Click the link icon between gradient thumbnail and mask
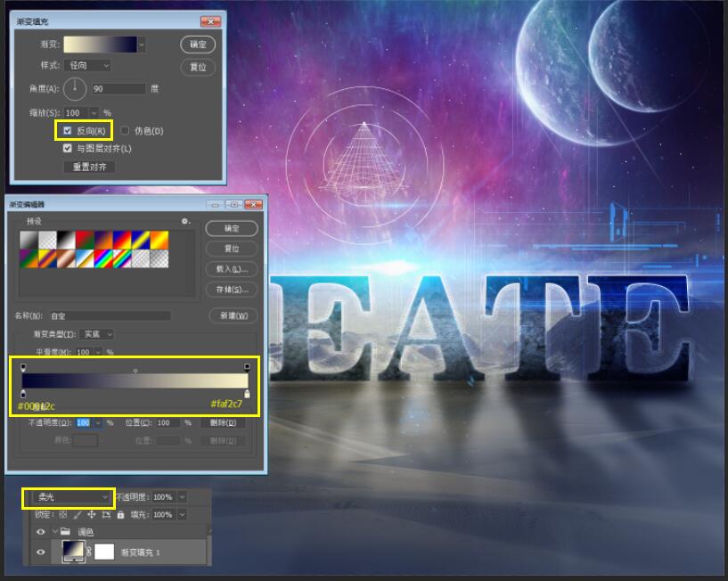Viewport: 728px width, 581px height. (x=89, y=552)
